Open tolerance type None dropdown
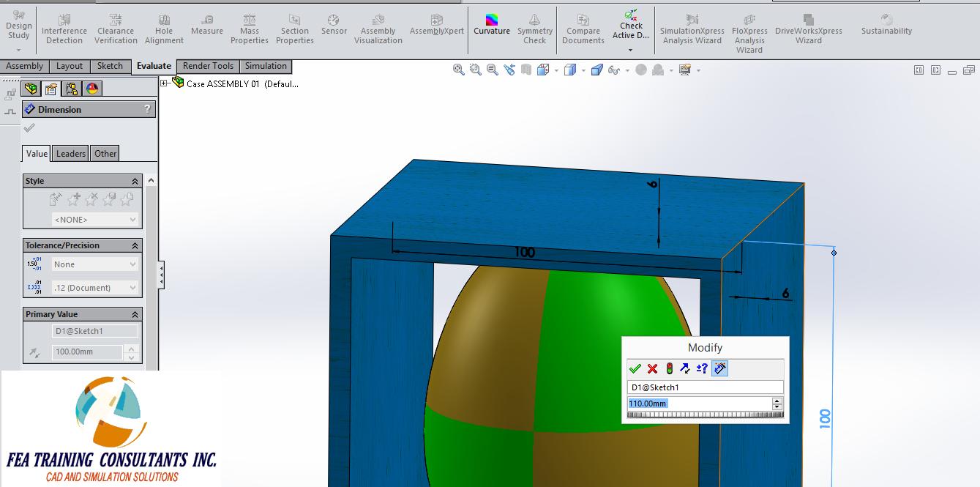Viewport: 980px width, 487px height. tap(95, 264)
